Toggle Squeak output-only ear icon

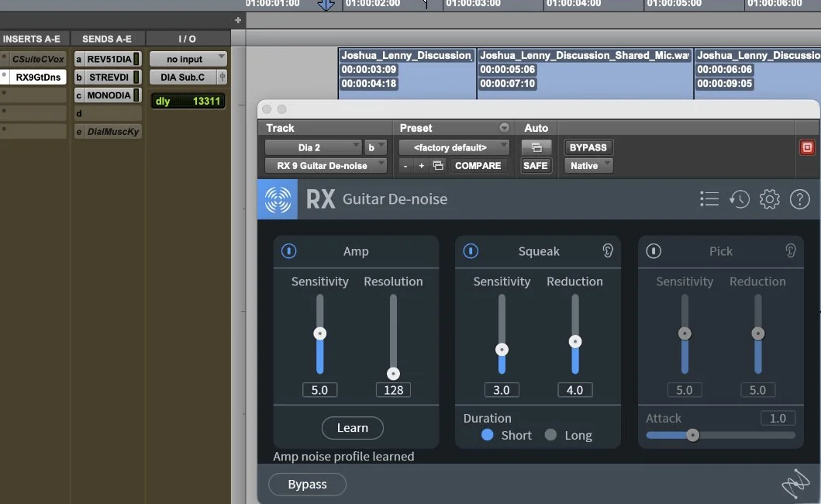click(x=607, y=251)
